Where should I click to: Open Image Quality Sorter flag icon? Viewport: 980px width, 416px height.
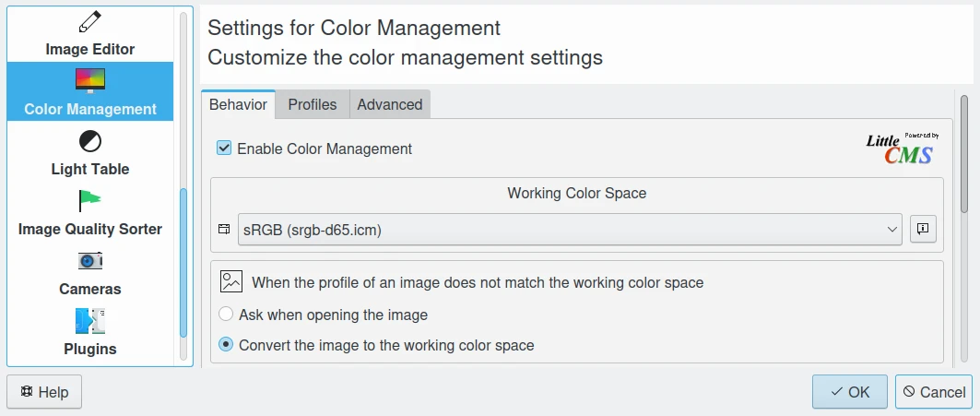[89, 201]
